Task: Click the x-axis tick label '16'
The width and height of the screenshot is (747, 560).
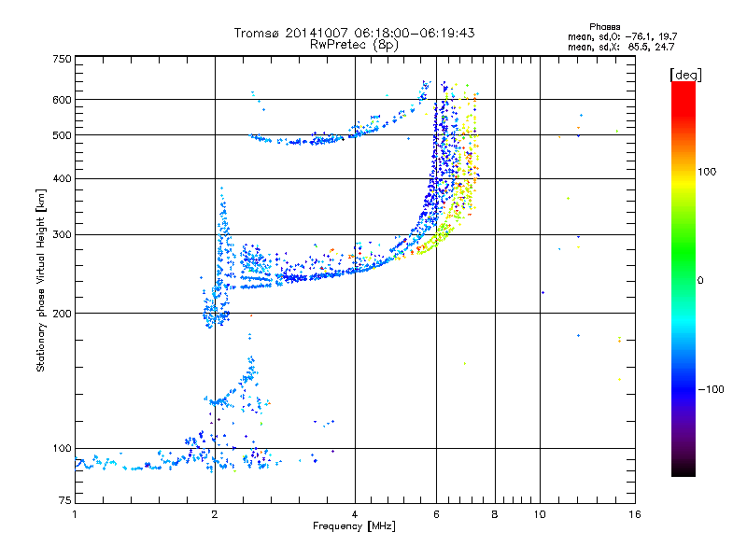Action: click(x=635, y=514)
